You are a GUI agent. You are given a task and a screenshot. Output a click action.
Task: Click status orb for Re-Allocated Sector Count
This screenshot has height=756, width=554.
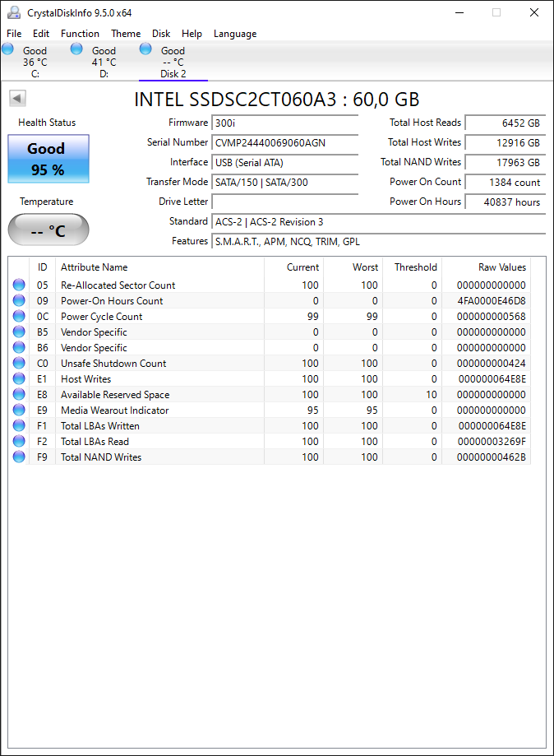(x=19, y=285)
